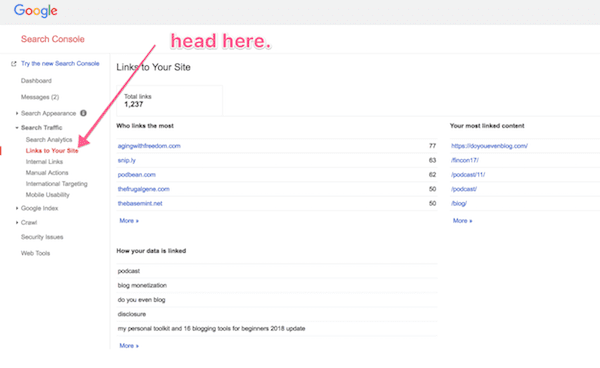
Task: Click the link count 63 for snip.ly
Action: click(432, 160)
